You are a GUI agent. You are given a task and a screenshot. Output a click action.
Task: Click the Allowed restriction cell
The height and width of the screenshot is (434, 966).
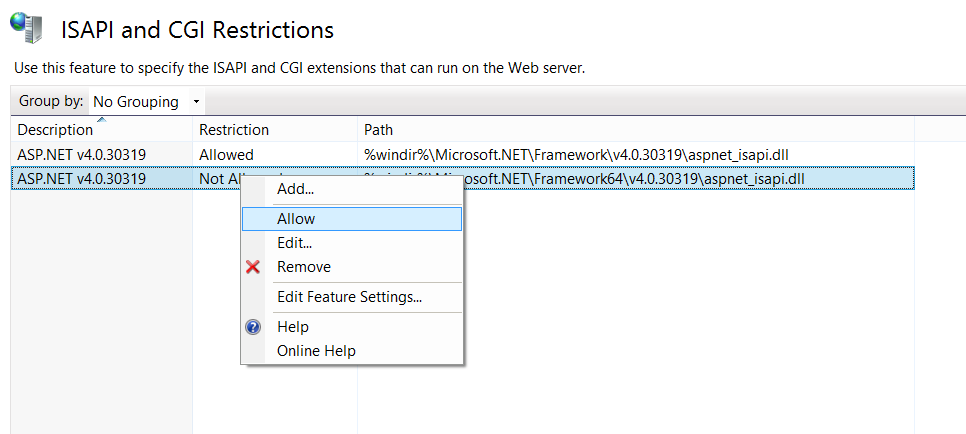coord(227,155)
